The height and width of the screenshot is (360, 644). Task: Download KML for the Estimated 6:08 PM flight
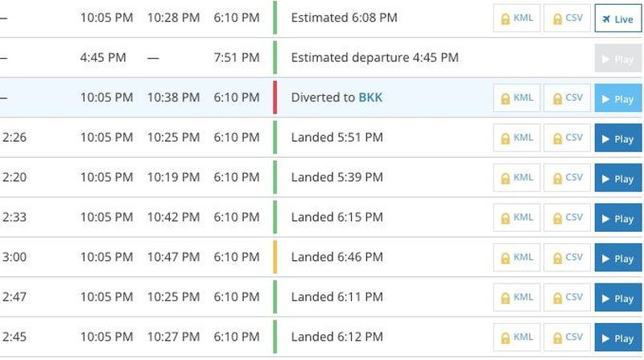[x=517, y=19]
